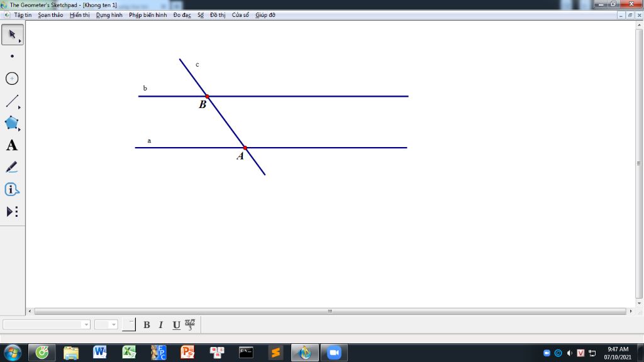Open Zoom from the taskbar
The height and width of the screenshot is (362, 644).
click(x=334, y=353)
